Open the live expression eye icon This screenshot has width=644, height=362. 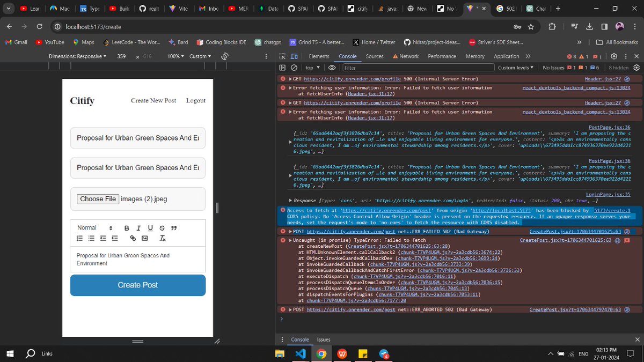[332, 68]
